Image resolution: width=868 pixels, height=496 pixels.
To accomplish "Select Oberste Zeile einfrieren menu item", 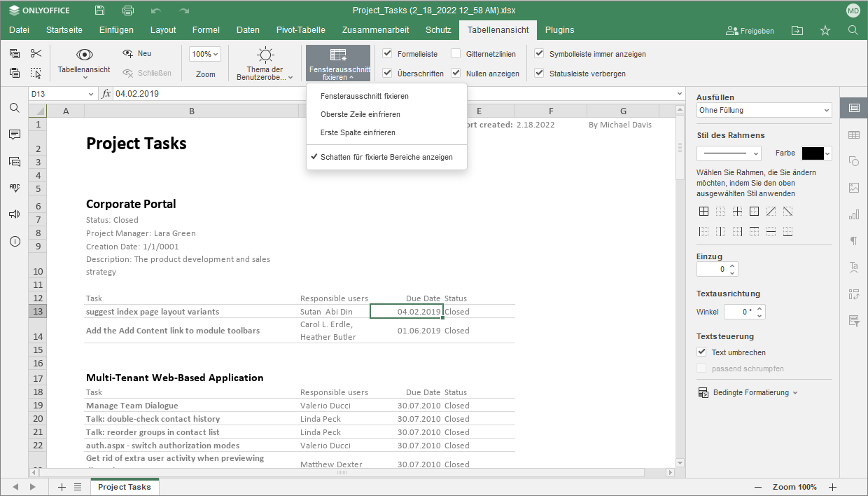I will (x=386, y=114).
